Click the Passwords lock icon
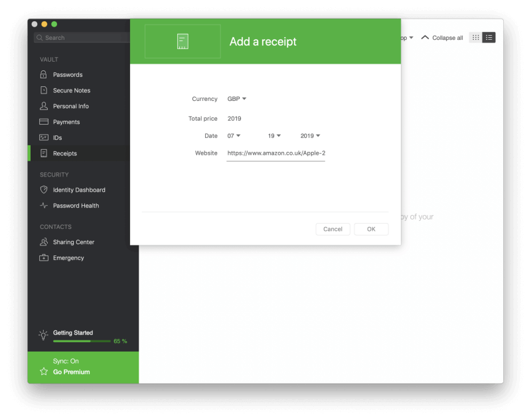The width and height of the screenshot is (531, 420). point(43,74)
